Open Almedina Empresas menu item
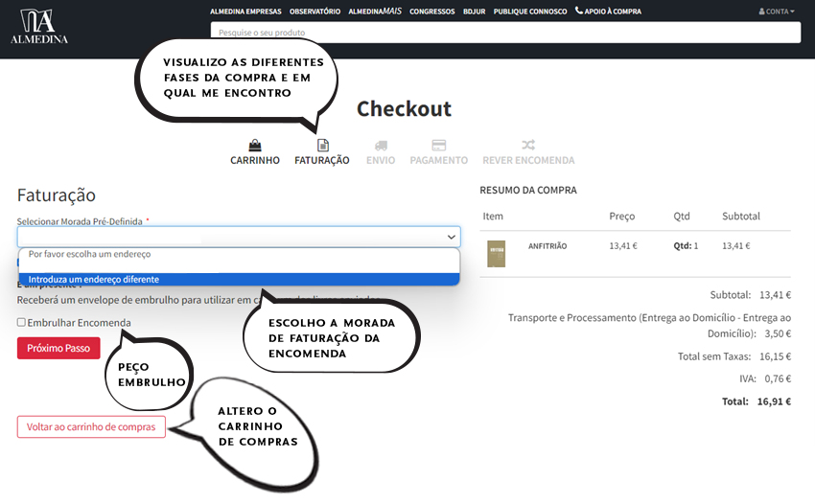 click(247, 11)
